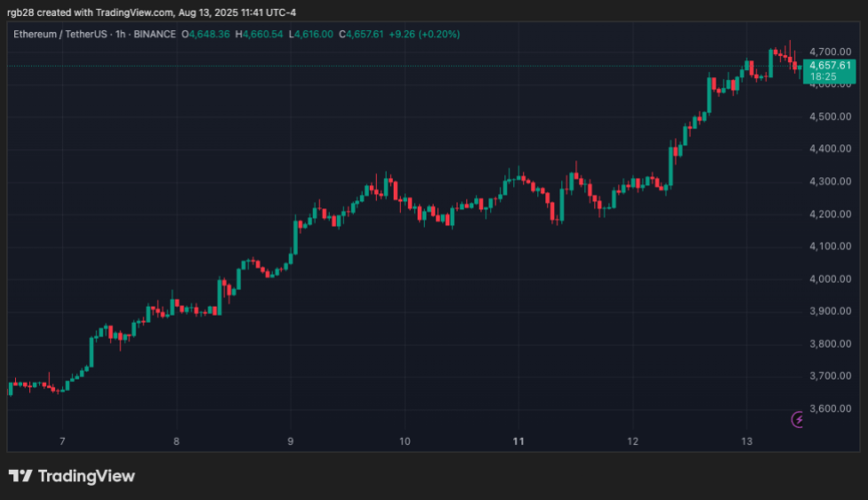868x500 pixels.
Task: Click the TradingView logo at bottom left
Action: pos(72,476)
